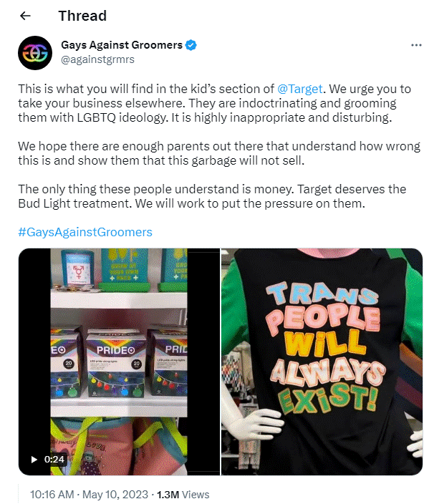Screen dimensions: 429x504
Task: Open the three-dot more options menu
Action: [416, 45]
